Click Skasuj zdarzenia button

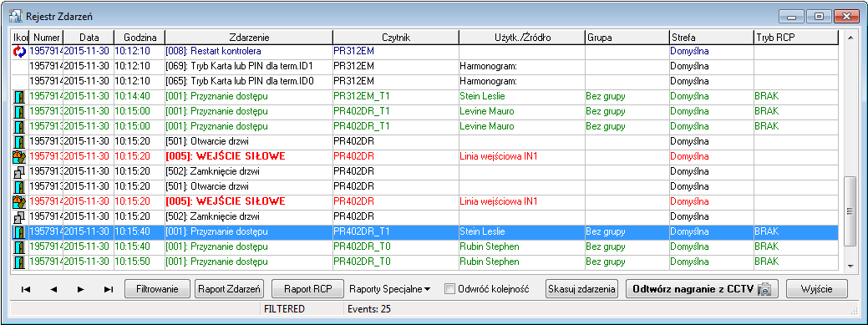click(581, 288)
